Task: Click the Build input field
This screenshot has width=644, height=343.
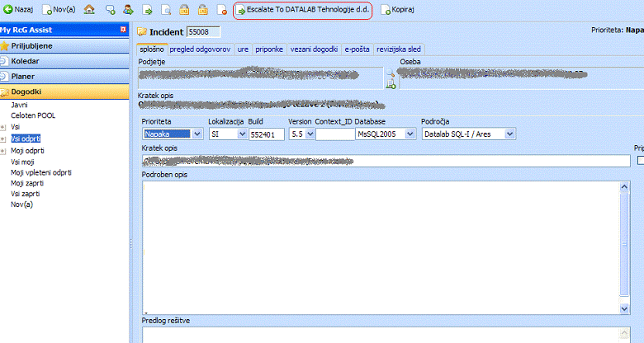Action: coord(266,134)
